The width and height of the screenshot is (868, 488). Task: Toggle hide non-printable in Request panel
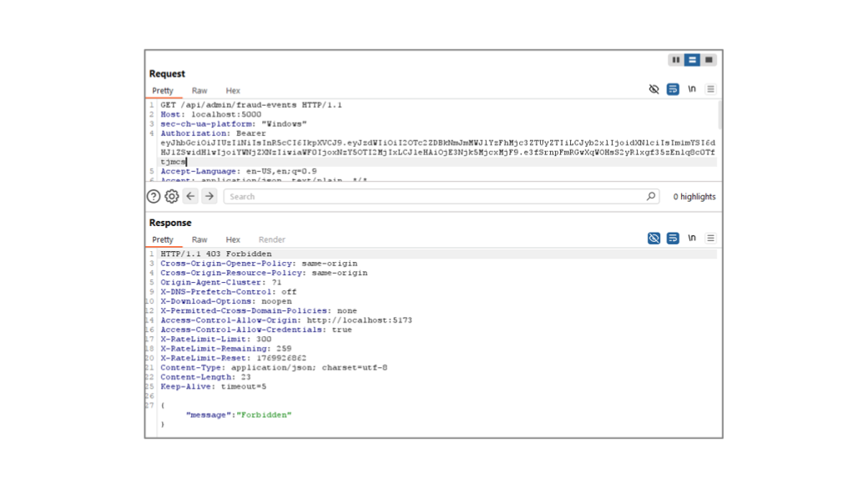(654, 89)
